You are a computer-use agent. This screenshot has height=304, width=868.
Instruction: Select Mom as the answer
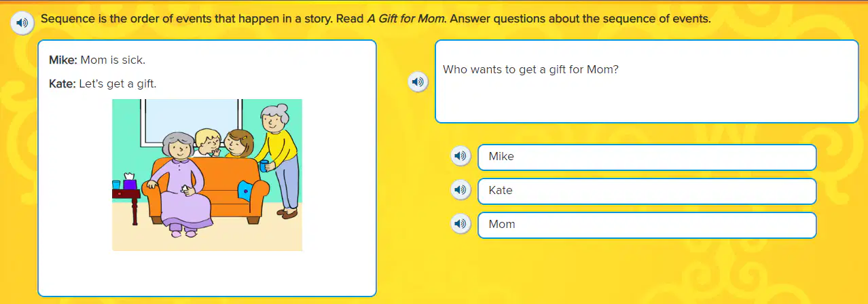pyautogui.click(x=647, y=225)
